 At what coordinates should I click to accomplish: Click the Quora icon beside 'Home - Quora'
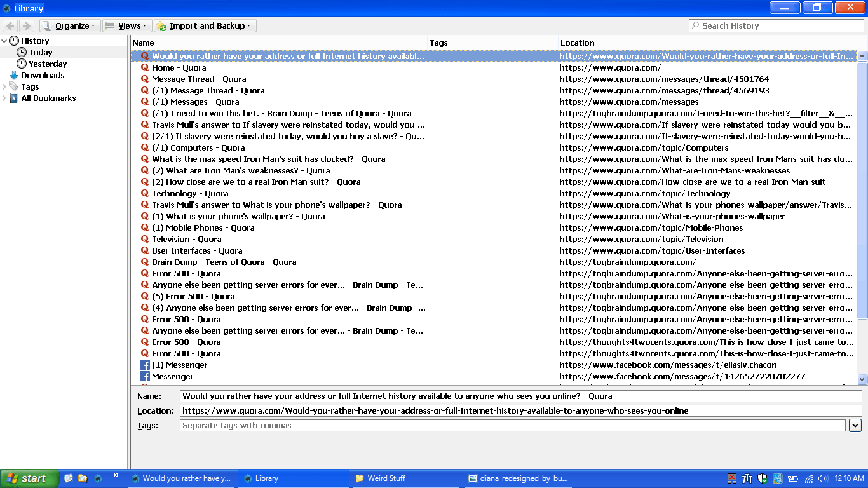pyautogui.click(x=145, y=67)
